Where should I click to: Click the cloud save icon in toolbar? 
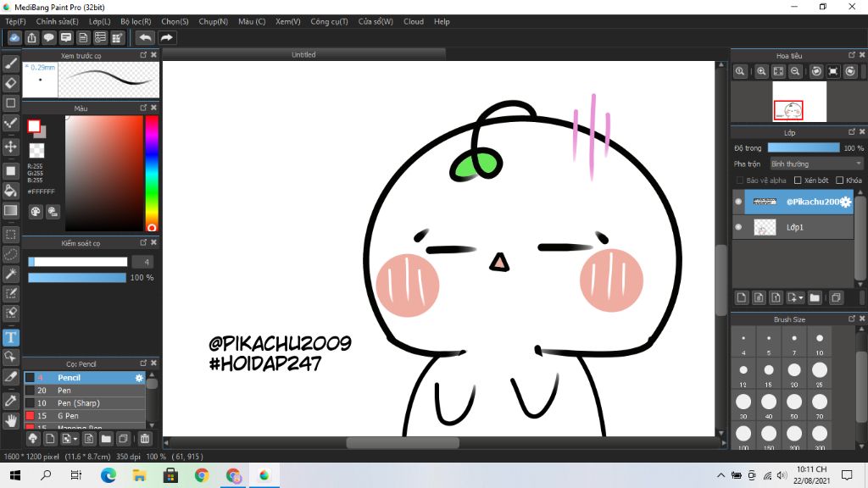point(14,37)
